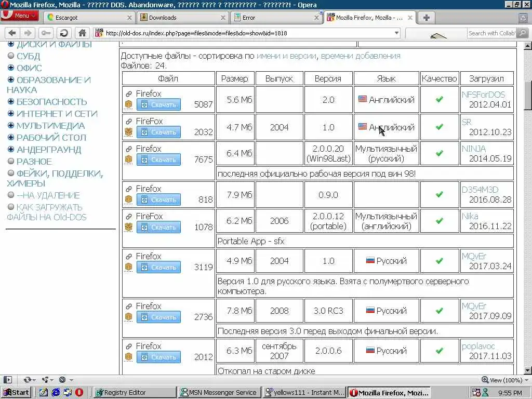Click Скачать for Firefox 2.0.0.20 Win98Last
This screenshot has height=399, width=532.
158,159
